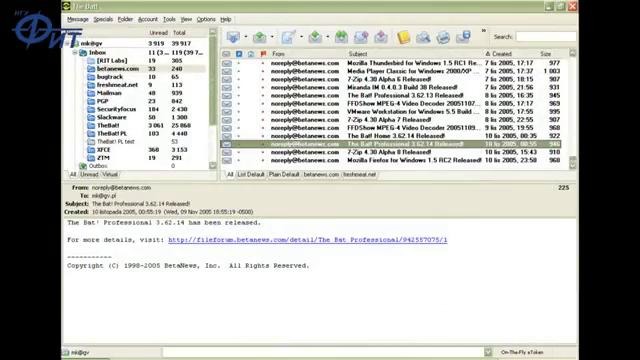Viewport: 640px width, 360px height.
Task: Click the envelope status column header icon
Action: click(226, 54)
